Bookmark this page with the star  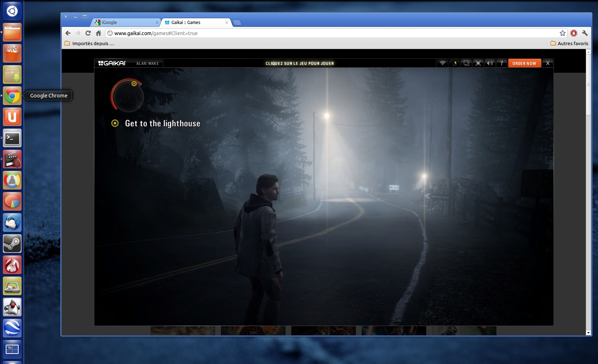tap(562, 33)
